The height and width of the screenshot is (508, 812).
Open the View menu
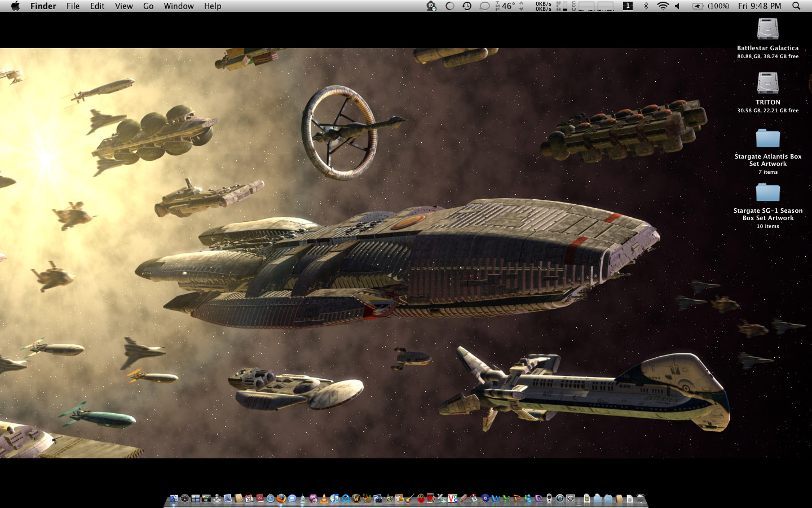[123, 6]
